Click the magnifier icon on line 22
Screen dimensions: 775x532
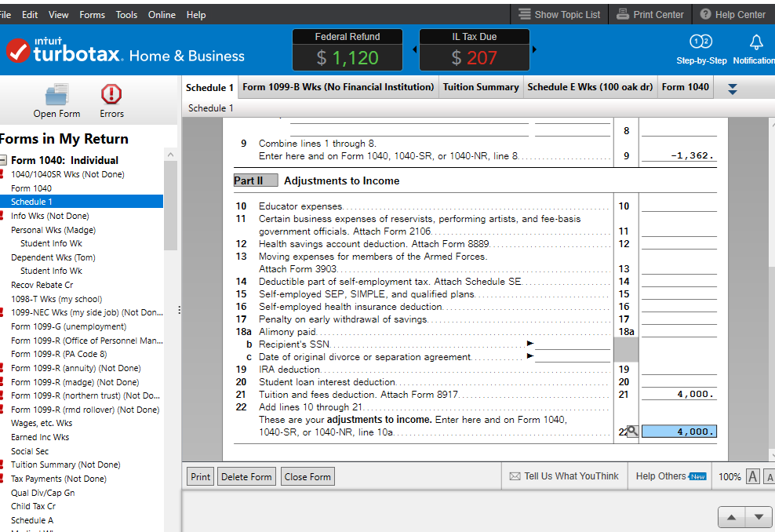632,432
